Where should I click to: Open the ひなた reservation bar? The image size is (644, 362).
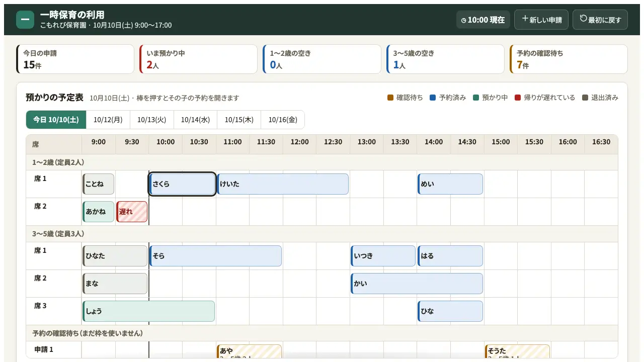[115, 256]
